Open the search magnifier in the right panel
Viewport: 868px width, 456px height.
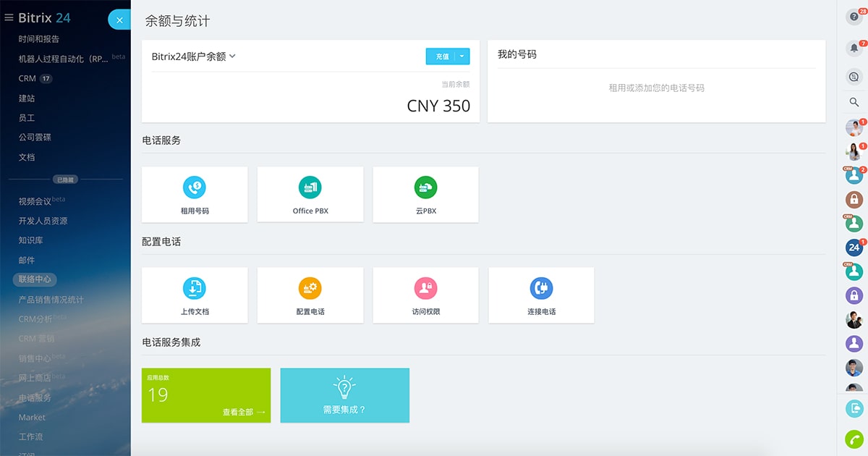(x=854, y=102)
